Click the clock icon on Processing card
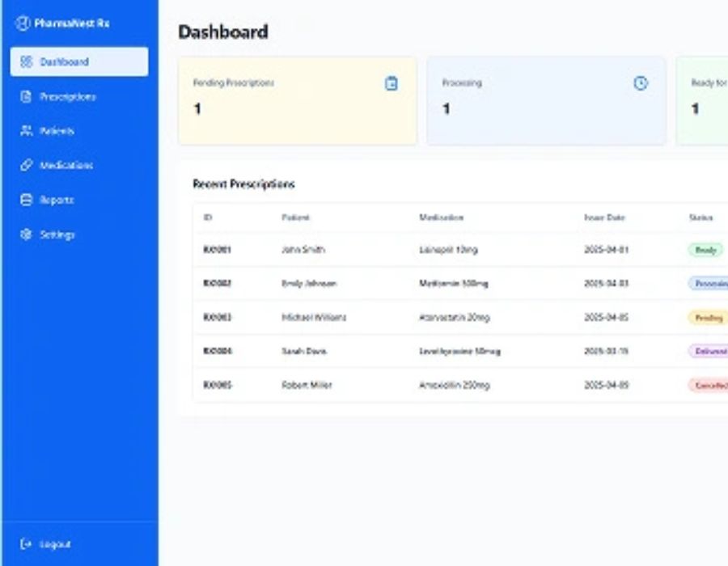 [641, 83]
